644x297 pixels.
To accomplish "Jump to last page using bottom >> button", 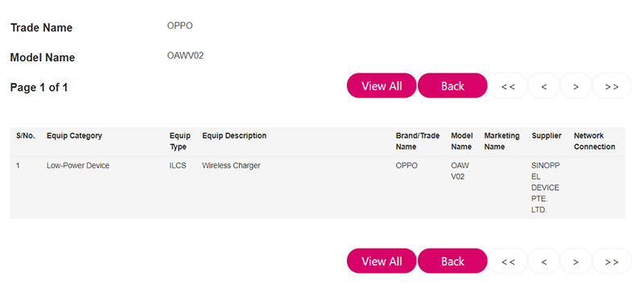I will (612, 261).
